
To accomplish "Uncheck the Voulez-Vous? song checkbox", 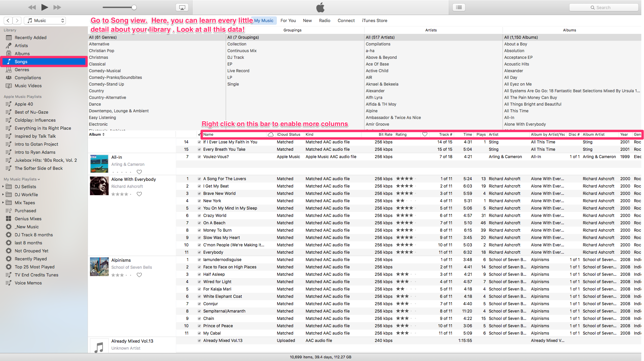I will pyautogui.click(x=199, y=157).
